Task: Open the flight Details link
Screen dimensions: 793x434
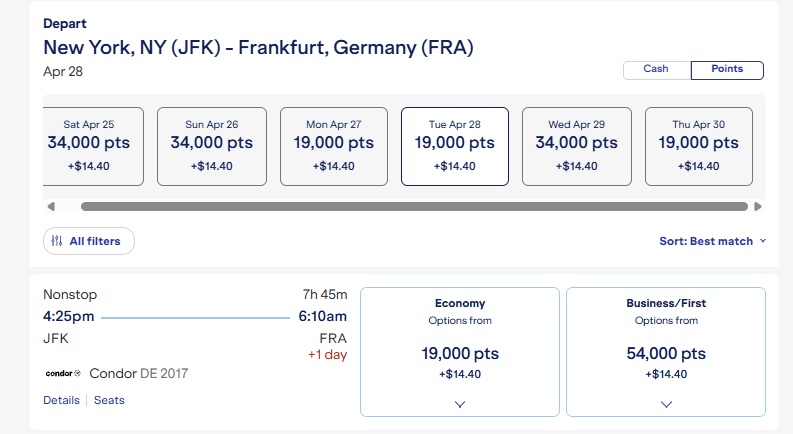Action: tap(61, 400)
